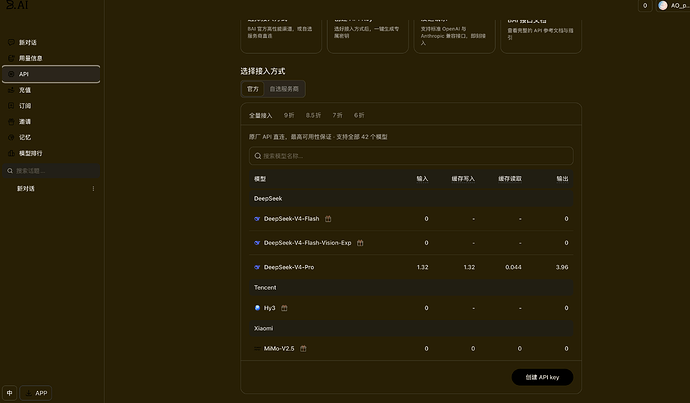690x403 pixels.
Task: Select the MiMo-V2.5 model name
Action: click(279, 348)
